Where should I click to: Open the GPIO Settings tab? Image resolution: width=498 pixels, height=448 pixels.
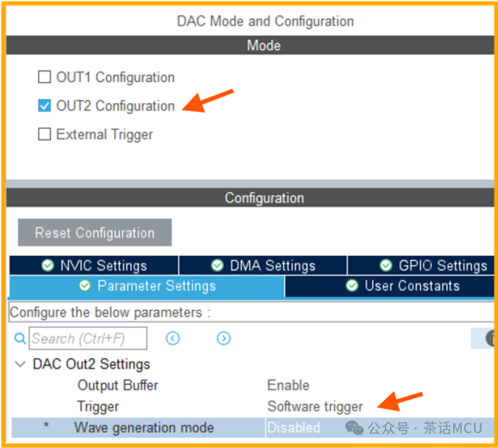coord(421,265)
